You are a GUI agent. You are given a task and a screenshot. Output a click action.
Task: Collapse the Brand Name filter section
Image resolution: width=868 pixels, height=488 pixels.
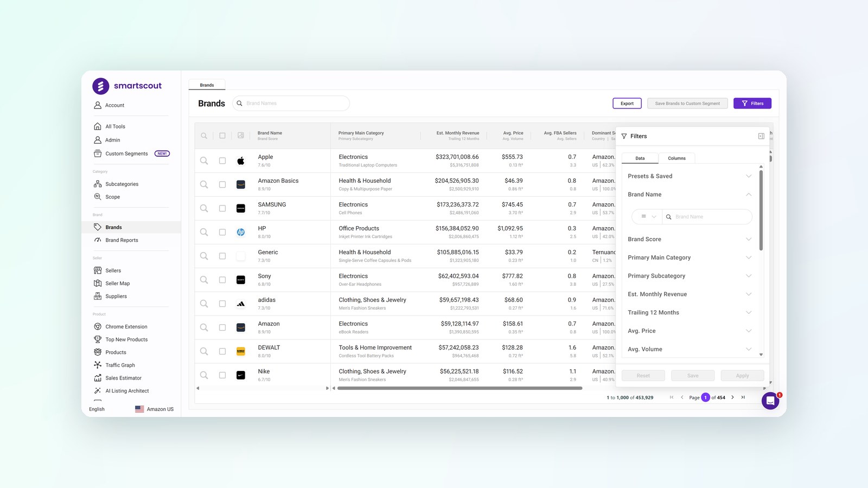tap(690, 195)
